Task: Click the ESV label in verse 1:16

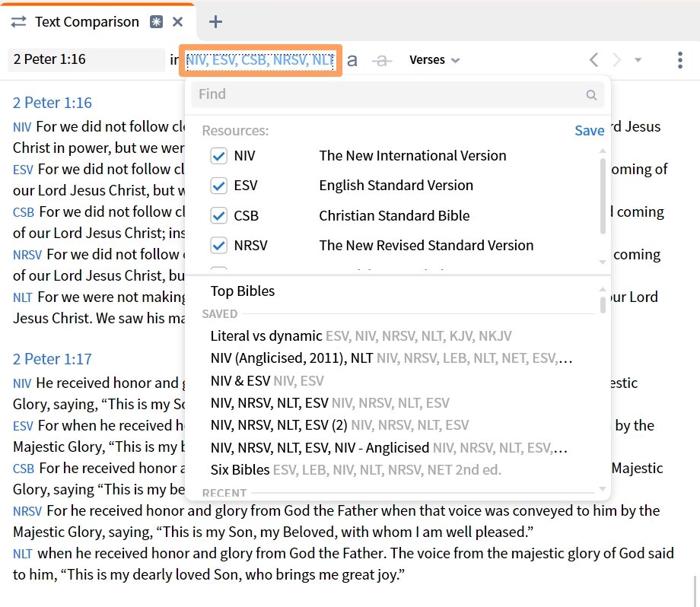Action: 23,170
